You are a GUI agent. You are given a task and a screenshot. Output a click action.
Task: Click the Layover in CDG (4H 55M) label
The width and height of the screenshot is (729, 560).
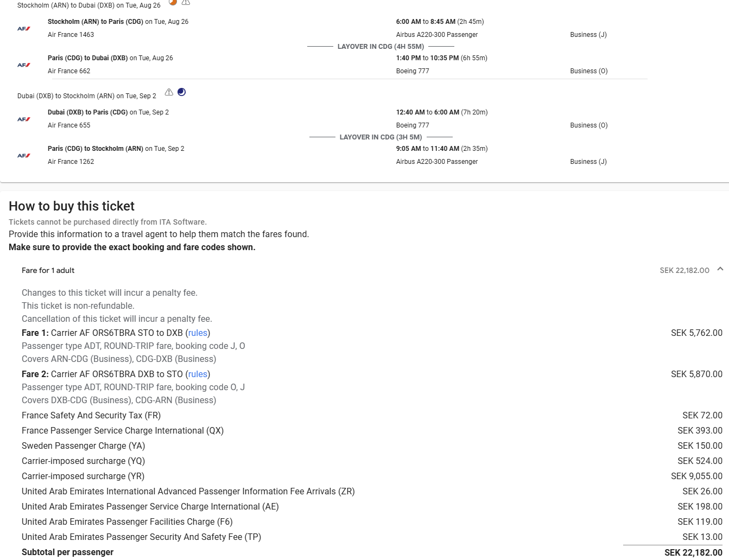click(x=381, y=47)
